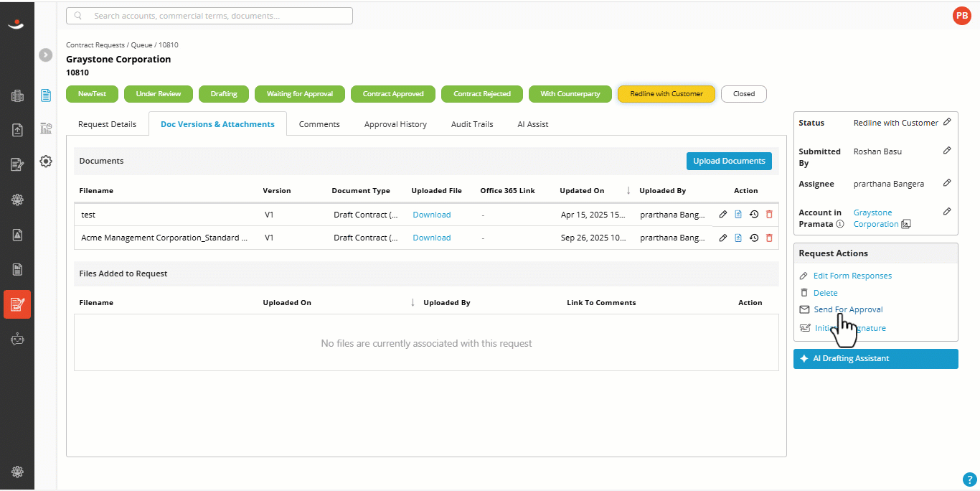Sort files by Uploaded On arrow
Screen dimensions: 980x491
click(413, 302)
